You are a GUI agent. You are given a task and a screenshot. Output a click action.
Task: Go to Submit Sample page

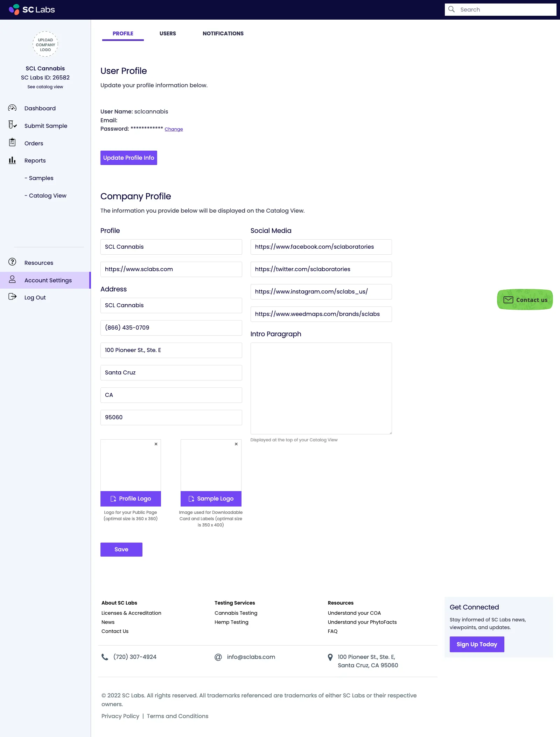46,126
